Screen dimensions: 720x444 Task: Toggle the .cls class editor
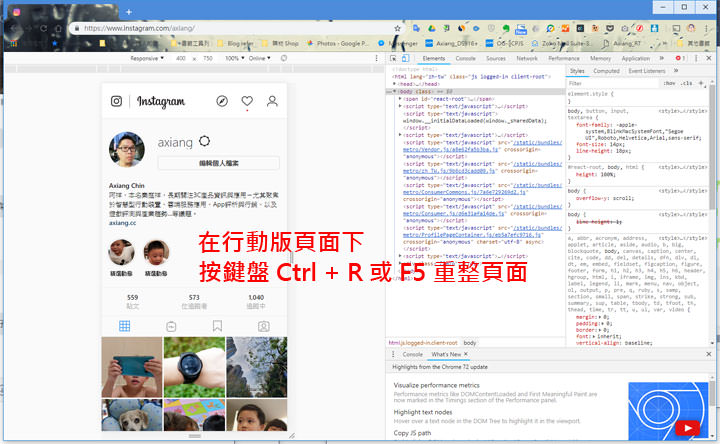pos(687,83)
